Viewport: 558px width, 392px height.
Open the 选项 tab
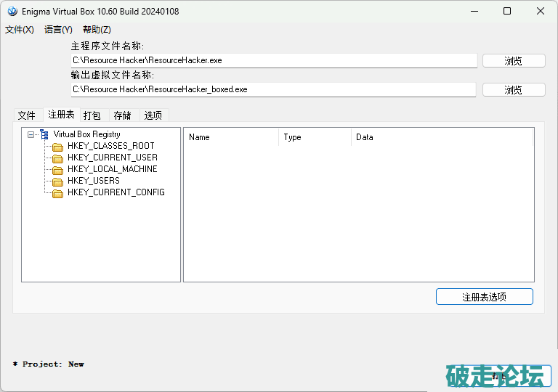(153, 115)
